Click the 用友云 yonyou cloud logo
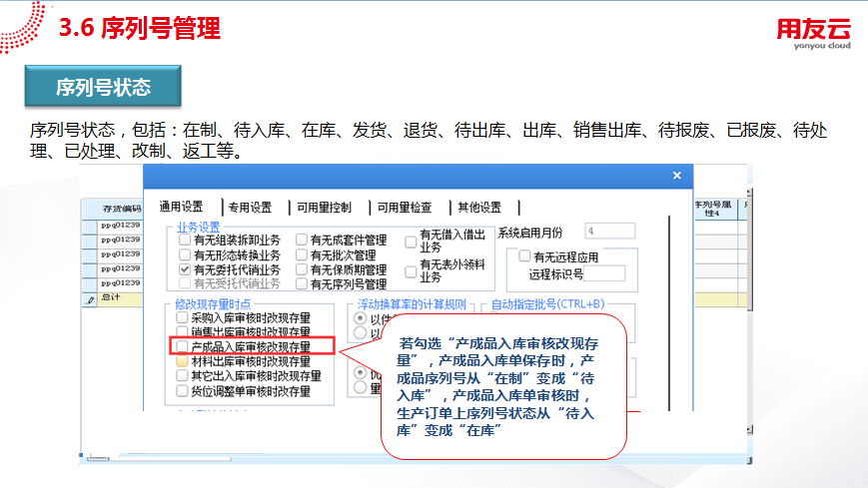Image resolution: width=868 pixels, height=488 pixels. pos(813,34)
